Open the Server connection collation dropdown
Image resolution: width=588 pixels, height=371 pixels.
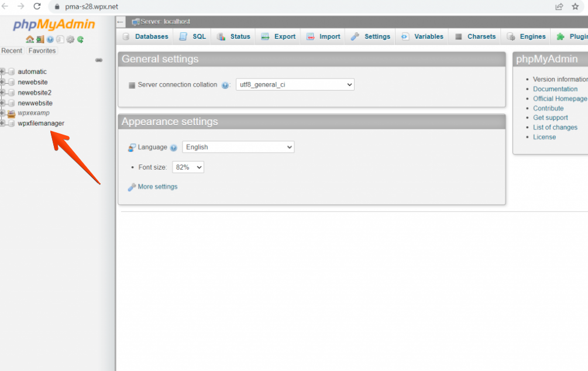click(295, 85)
